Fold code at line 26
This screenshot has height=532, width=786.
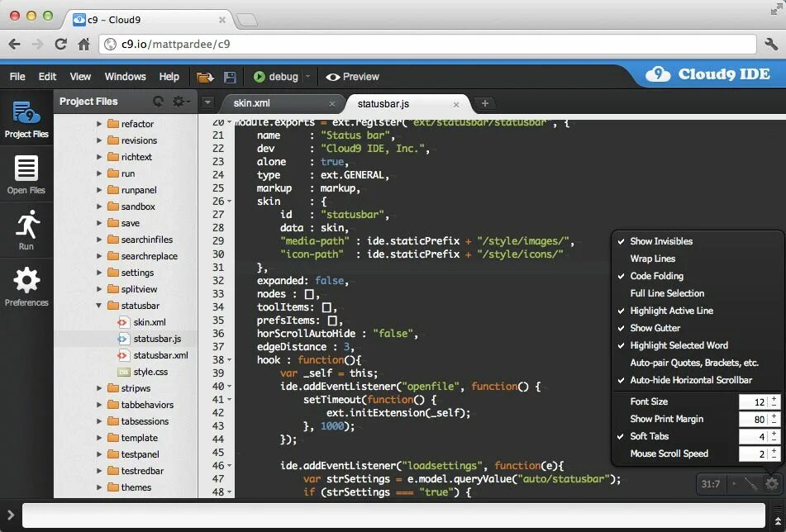[230, 202]
